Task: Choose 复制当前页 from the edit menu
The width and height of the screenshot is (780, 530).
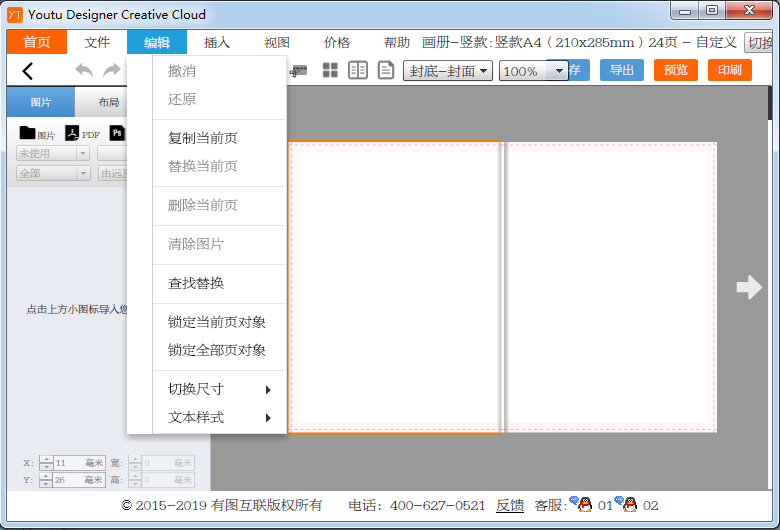Action: tap(203, 138)
